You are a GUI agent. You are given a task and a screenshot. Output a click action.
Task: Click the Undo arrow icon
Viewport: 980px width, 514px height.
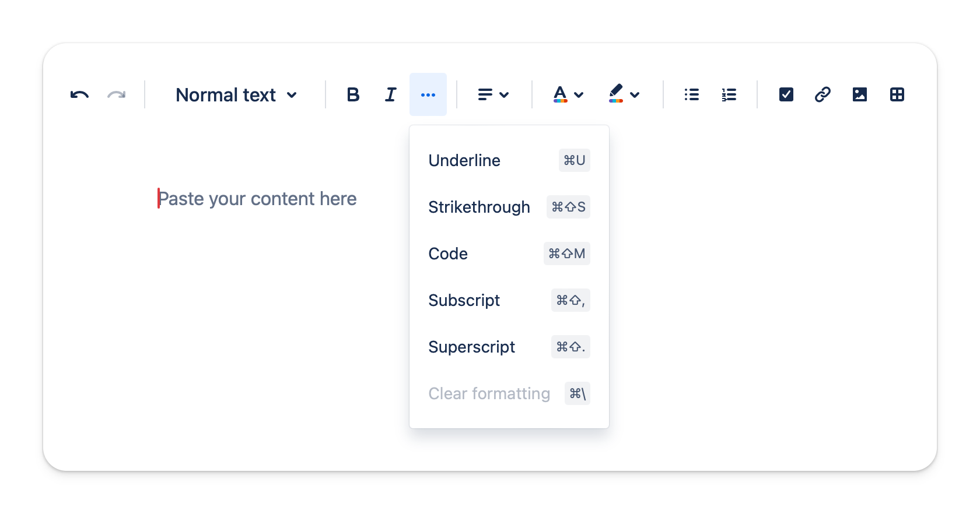(79, 94)
